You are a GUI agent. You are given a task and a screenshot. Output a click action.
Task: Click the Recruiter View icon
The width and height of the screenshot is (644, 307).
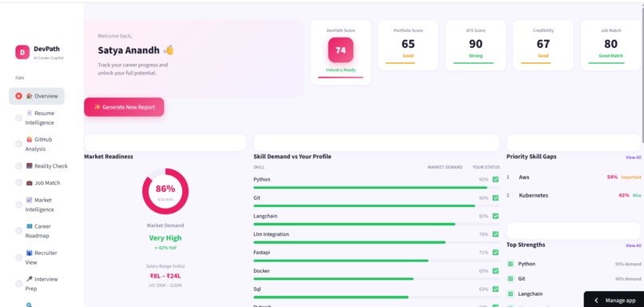[x=29, y=253]
